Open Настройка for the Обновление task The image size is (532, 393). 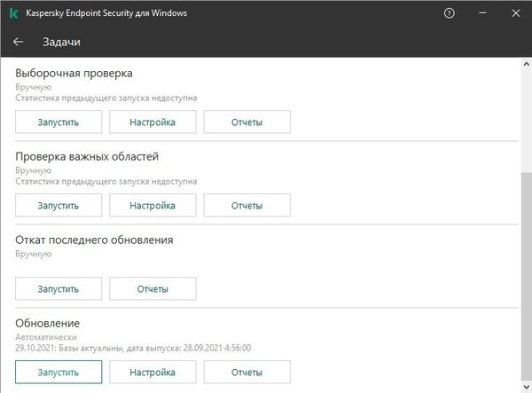pos(153,373)
